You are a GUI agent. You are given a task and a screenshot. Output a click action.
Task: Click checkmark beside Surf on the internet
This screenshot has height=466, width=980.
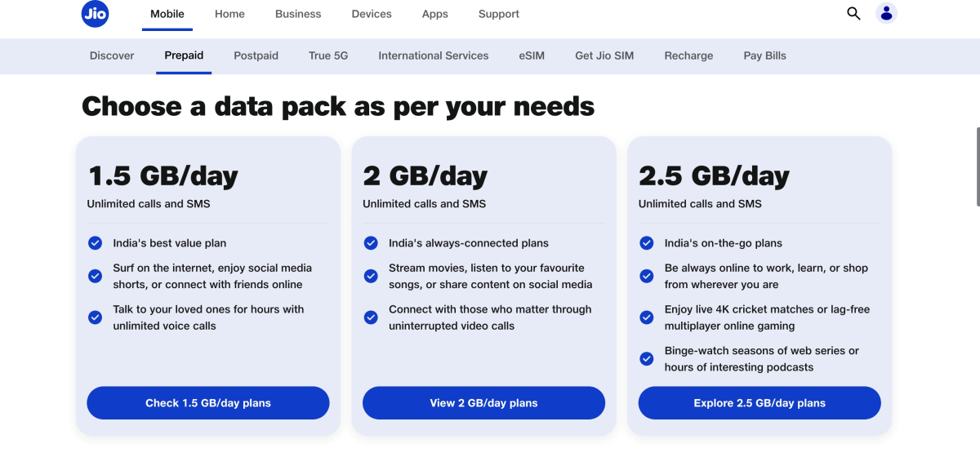(x=95, y=276)
